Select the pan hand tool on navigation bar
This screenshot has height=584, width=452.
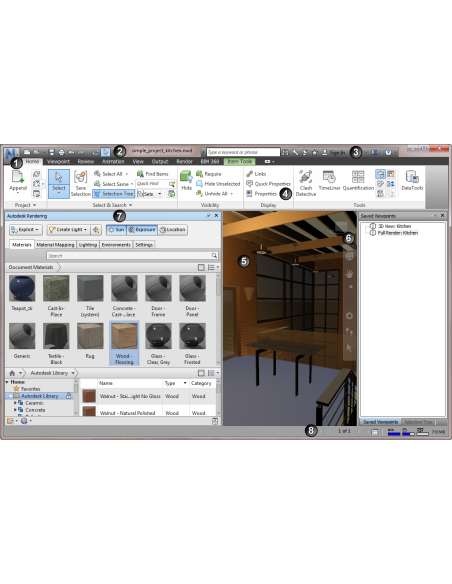click(349, 274)
